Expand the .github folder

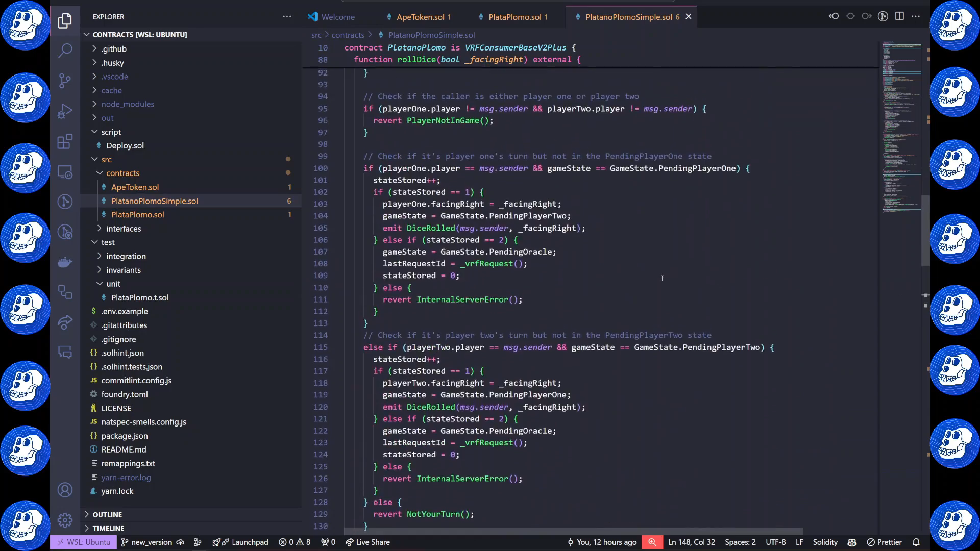click(x=191, y=49)
